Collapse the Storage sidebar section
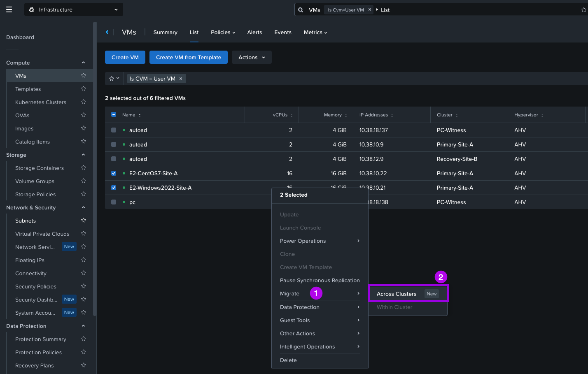 click(x=83, y=155)
